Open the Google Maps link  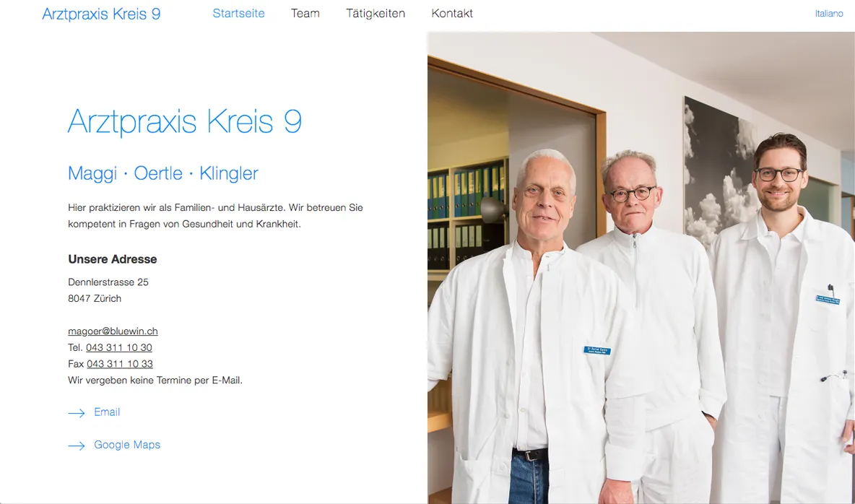pyautogui.click(x=127, y=445)
